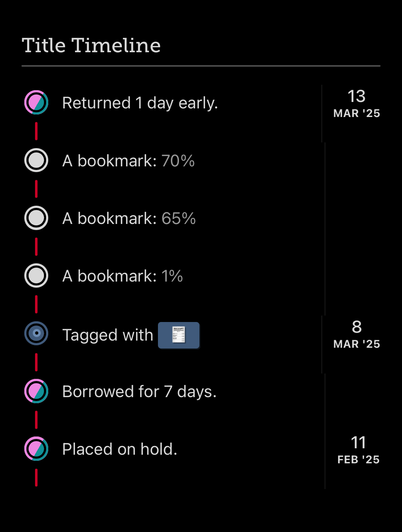Image resolution: width=402 pixels, height=532 pixels.
Task: Tap the 1% bookmark circle marker
Action: 36,276
